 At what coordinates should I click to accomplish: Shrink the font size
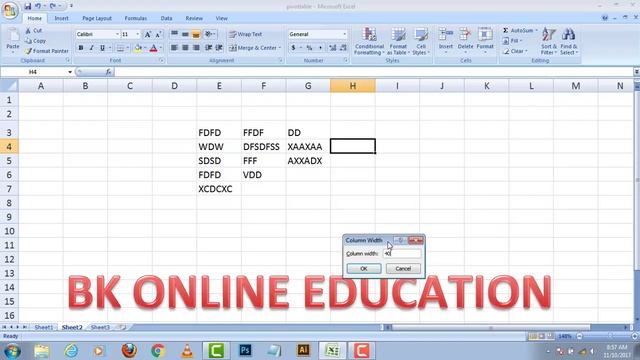(x=158, y=34)
